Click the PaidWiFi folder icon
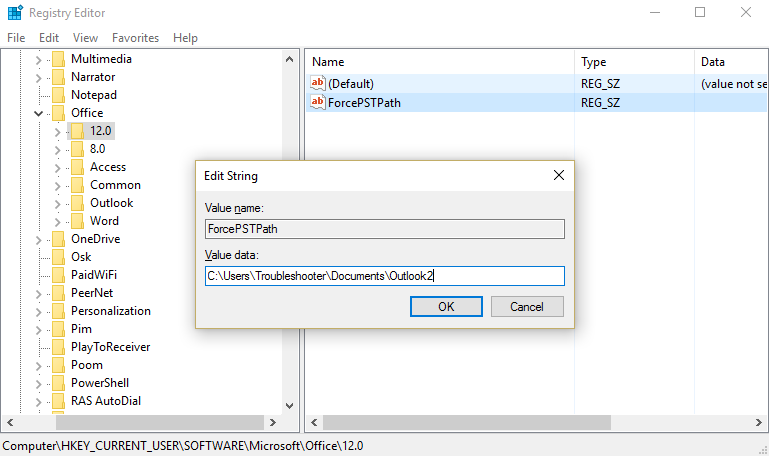The image size is (771, 456). 59,275
